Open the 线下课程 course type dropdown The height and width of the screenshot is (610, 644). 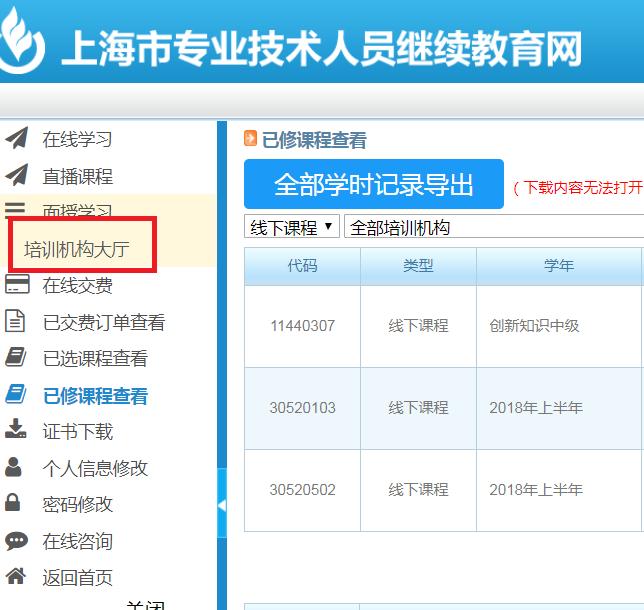(292, 226)
